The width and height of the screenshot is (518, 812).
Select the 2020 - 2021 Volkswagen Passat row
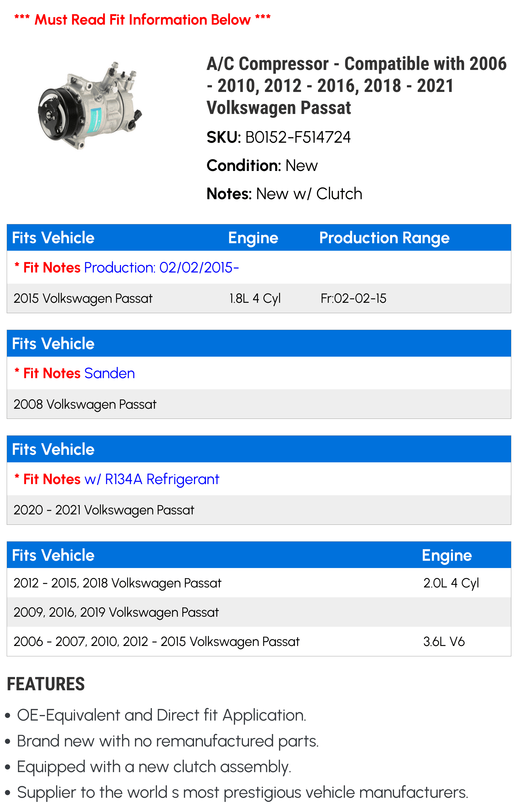pos(259,510)
